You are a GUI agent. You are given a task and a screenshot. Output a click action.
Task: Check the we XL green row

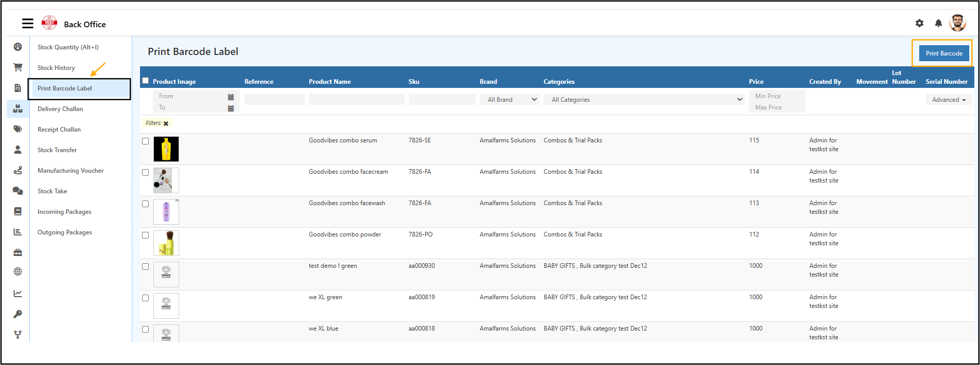pos(146,298)
